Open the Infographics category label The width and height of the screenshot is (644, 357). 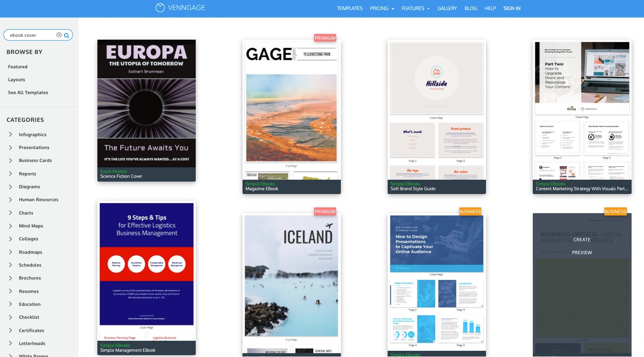coord(32,135)
